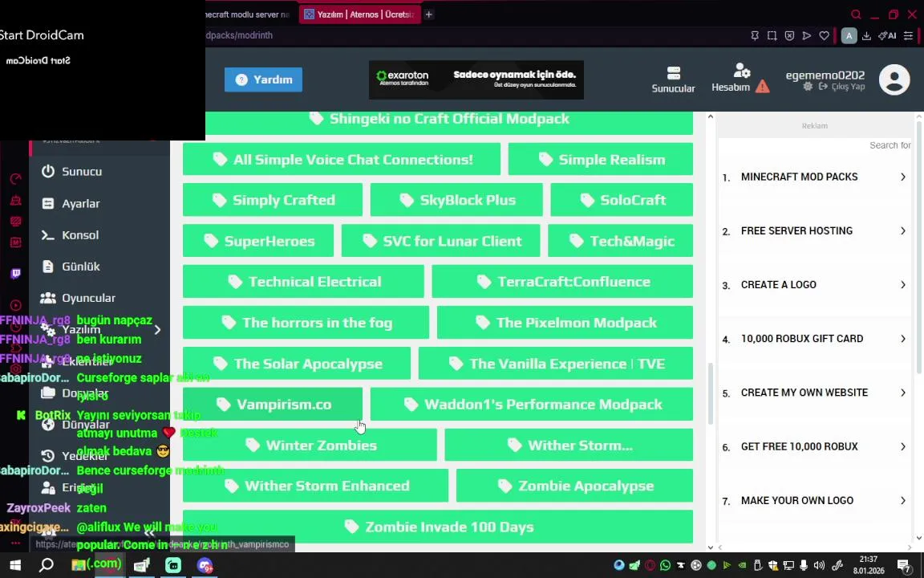Choose SVC for Lunar Client modpack
Image resolution: width=924 pixels, height=578 pixels.
tap(440, 241)
